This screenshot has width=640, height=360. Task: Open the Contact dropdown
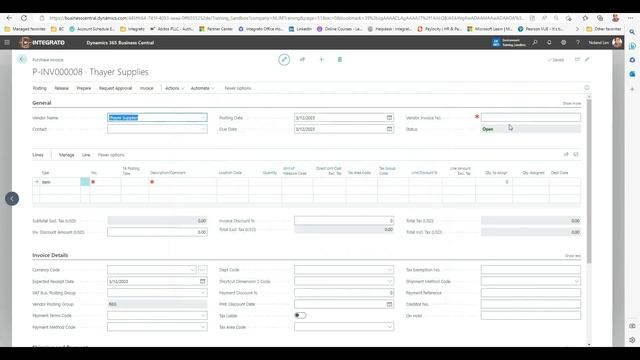click(x=202, y=129)
